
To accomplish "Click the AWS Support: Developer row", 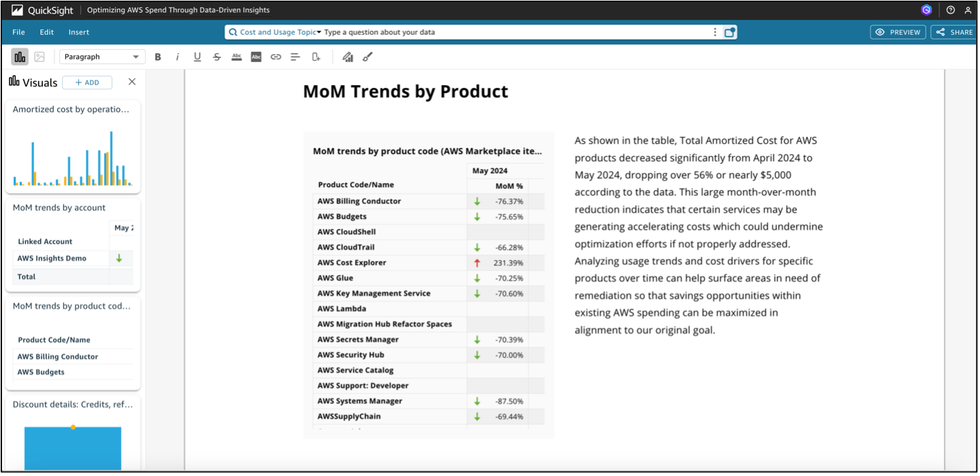I will (x=429, y=385).
